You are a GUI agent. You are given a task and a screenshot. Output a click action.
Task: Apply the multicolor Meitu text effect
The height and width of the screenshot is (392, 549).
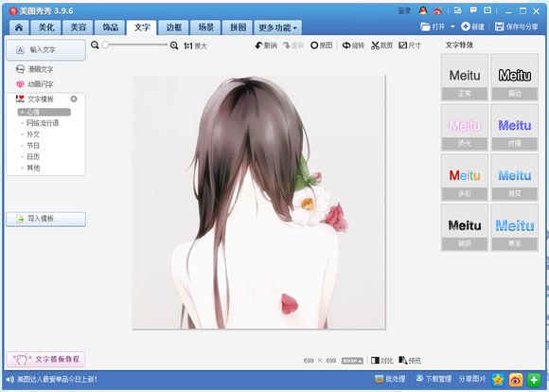point(465,178)
